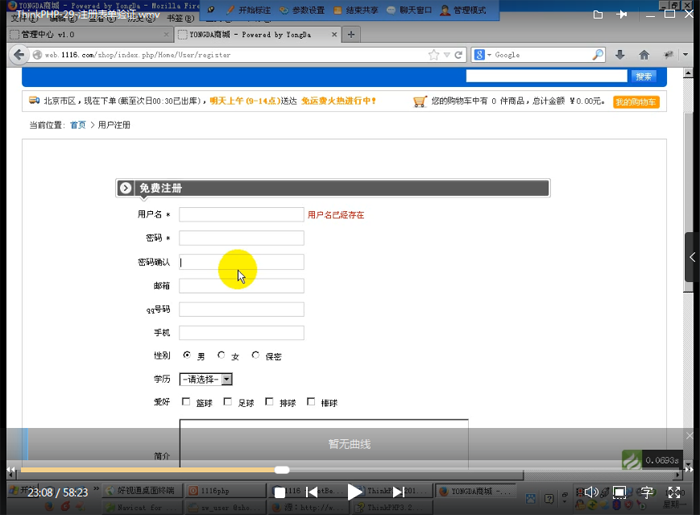This screenshot has width=700, height=515.
Task: Toggle the player window-size icon
Action: click(x=619, y=492)
